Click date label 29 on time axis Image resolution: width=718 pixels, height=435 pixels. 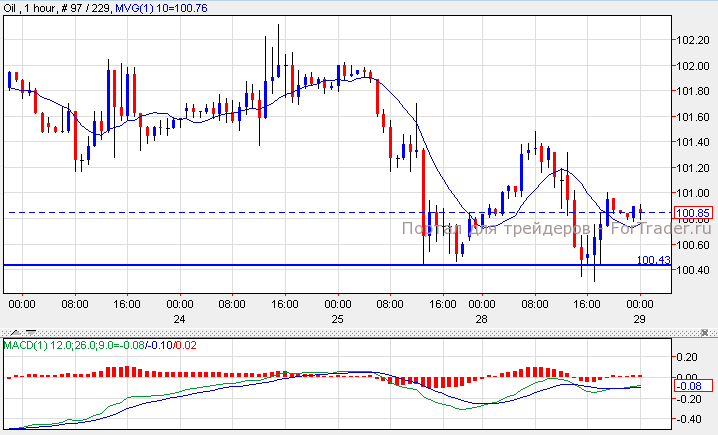[x=639, y=317]
